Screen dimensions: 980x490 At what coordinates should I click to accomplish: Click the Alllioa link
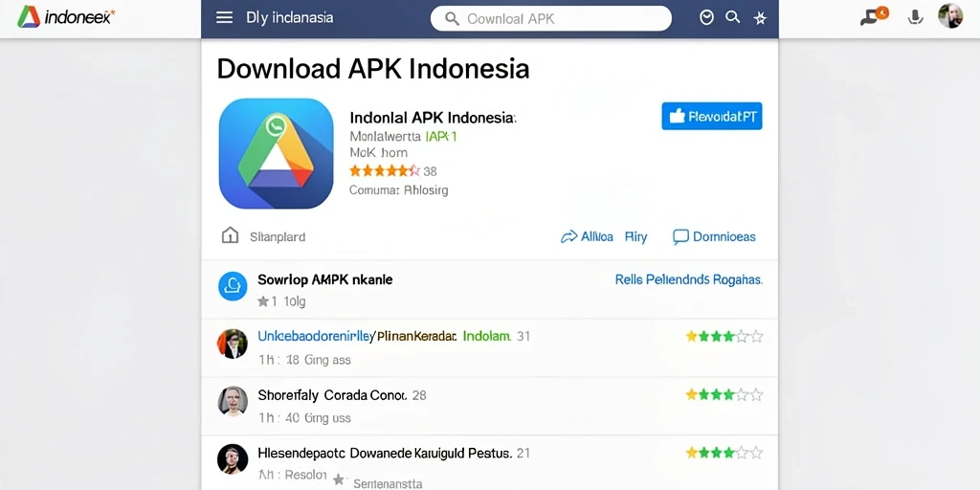[597, 237]
